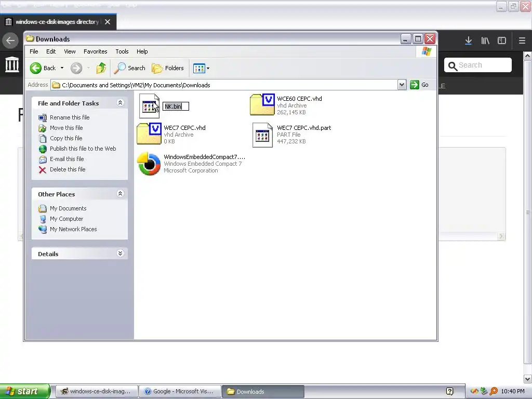Select the WCE60 CEPC.vhd file icon
This screenshot has height=399, width=532.
(x=262, y=104)
